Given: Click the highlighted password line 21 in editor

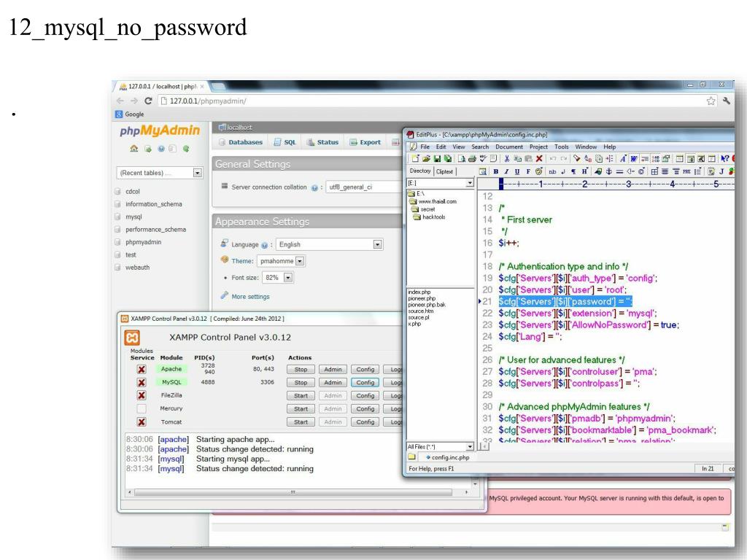Looking at the screenshot, I should (565, 301).
